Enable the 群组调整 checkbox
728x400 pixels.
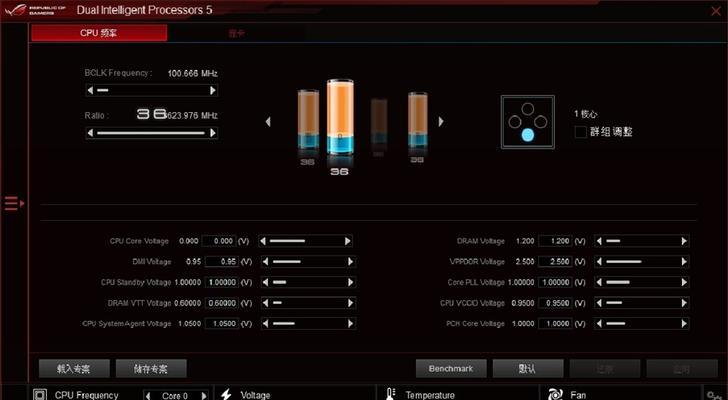pyautogui.click(x=580, y=132)
